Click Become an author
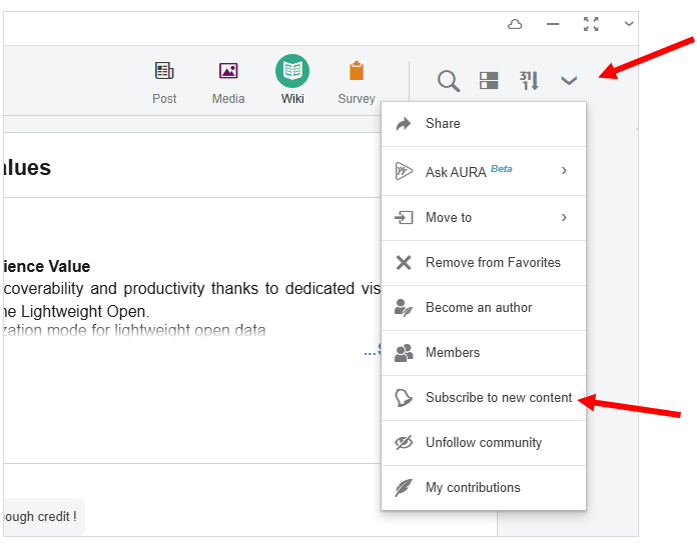The width and height of the screenshot is (697, 545). click(x=478, y=308)
